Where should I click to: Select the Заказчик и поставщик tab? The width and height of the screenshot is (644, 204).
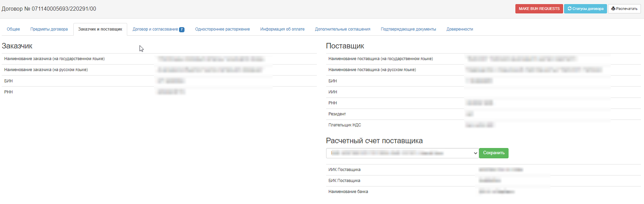pyautogui.click(x=100, y=29)
